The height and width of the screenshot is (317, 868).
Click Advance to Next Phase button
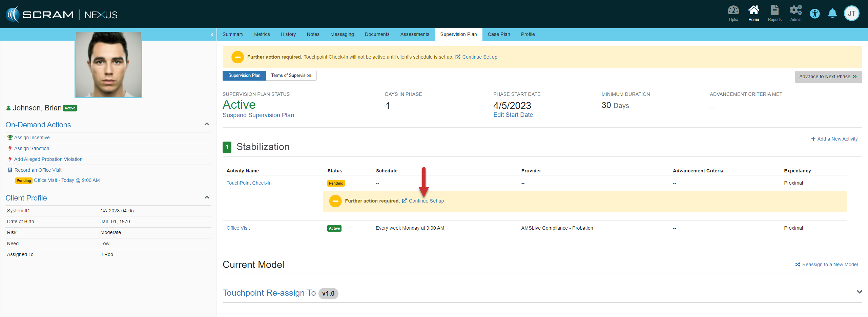[828, 77]
